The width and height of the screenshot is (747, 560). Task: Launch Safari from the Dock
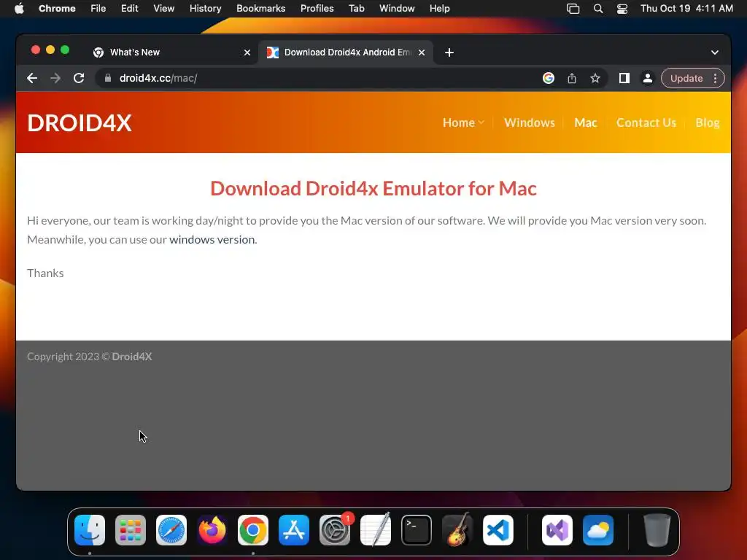(x=171, y=530)
